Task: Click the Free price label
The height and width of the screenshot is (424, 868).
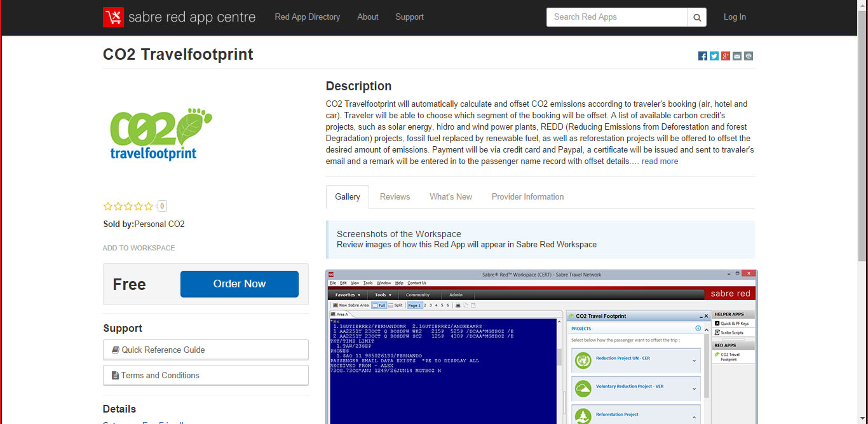Action: tap(130, 284)
